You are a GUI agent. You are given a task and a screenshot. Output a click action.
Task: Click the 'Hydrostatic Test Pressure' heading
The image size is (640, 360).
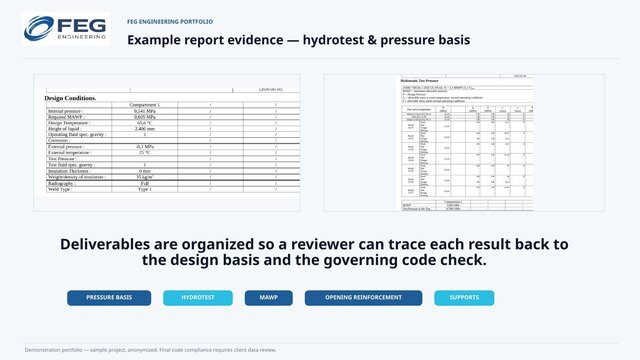pos(420,80)
